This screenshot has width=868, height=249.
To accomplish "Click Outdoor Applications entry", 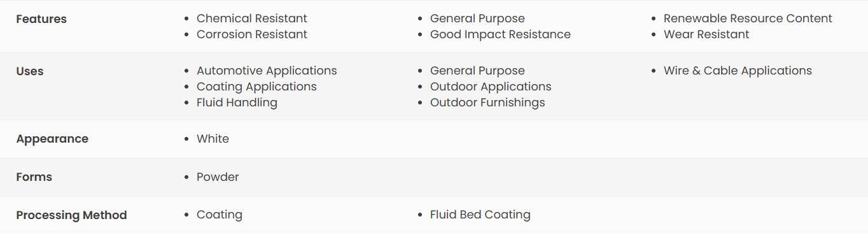I will [491, 87].
